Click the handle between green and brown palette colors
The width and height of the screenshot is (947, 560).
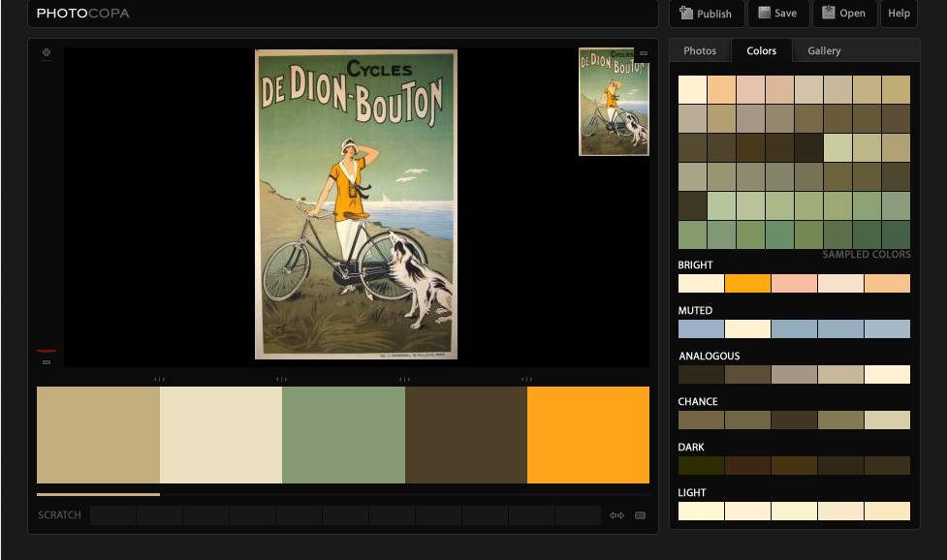pos(404,379)
